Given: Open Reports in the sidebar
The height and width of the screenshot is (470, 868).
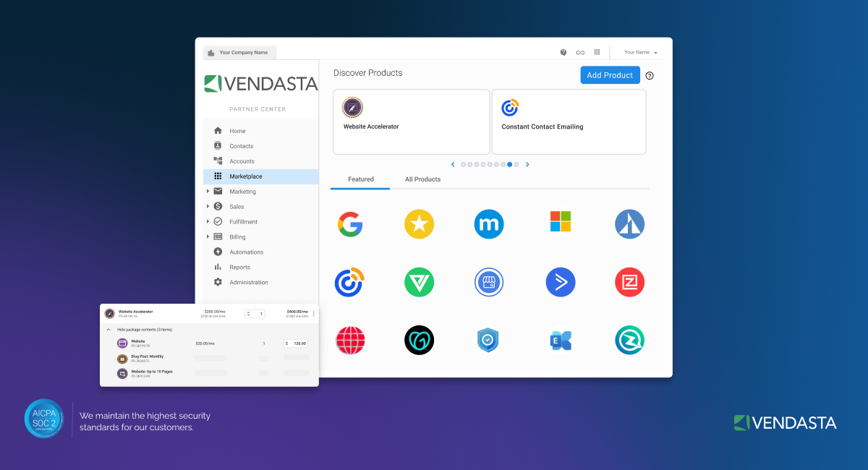Looking at the screenshot, I should coord(260,268).
